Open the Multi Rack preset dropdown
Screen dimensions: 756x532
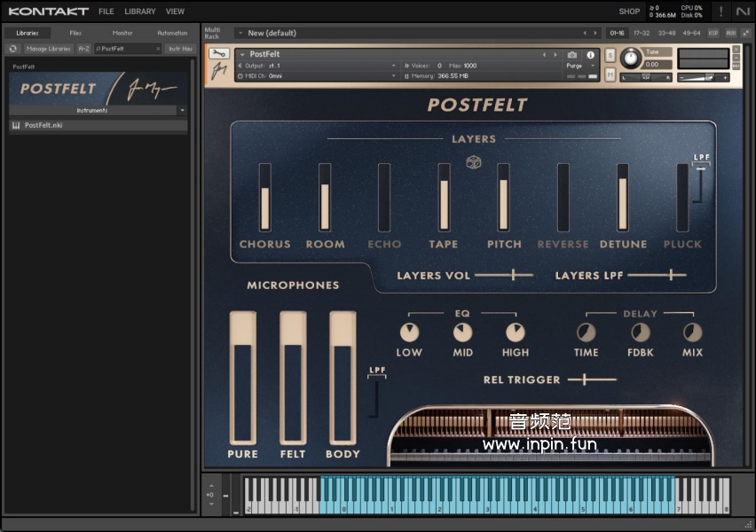(x=240, y=33)
